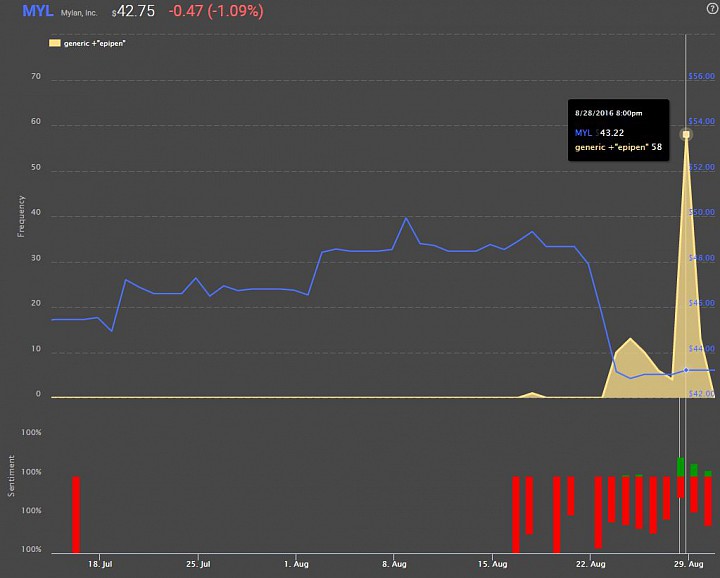
Task: Open the help question mark icon
Action: (x=712, y=9)
